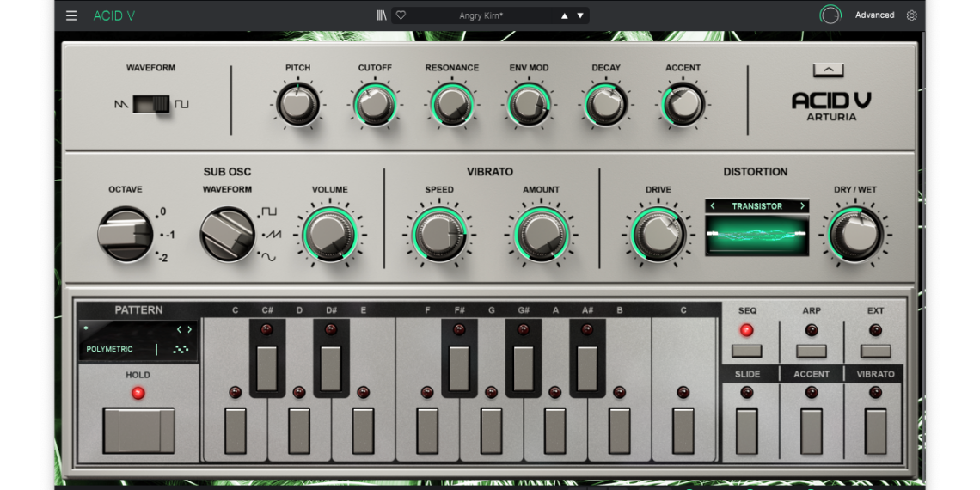The image size is (980, 490).
Task: Click the top-row Accent knob
Action: (683, 104)
